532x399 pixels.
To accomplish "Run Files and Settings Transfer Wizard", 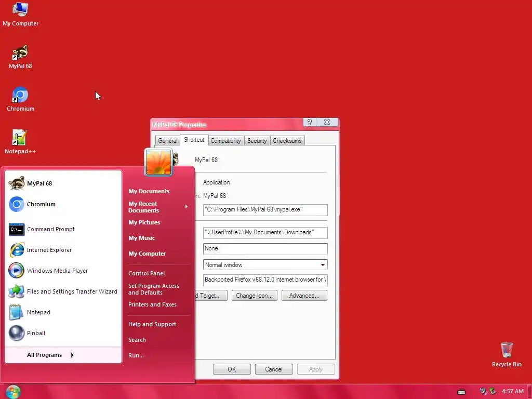I will point(63,291).
